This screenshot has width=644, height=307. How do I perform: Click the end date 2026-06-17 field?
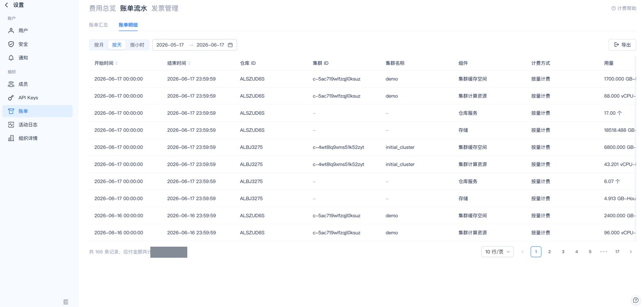(x=210, y=45)
